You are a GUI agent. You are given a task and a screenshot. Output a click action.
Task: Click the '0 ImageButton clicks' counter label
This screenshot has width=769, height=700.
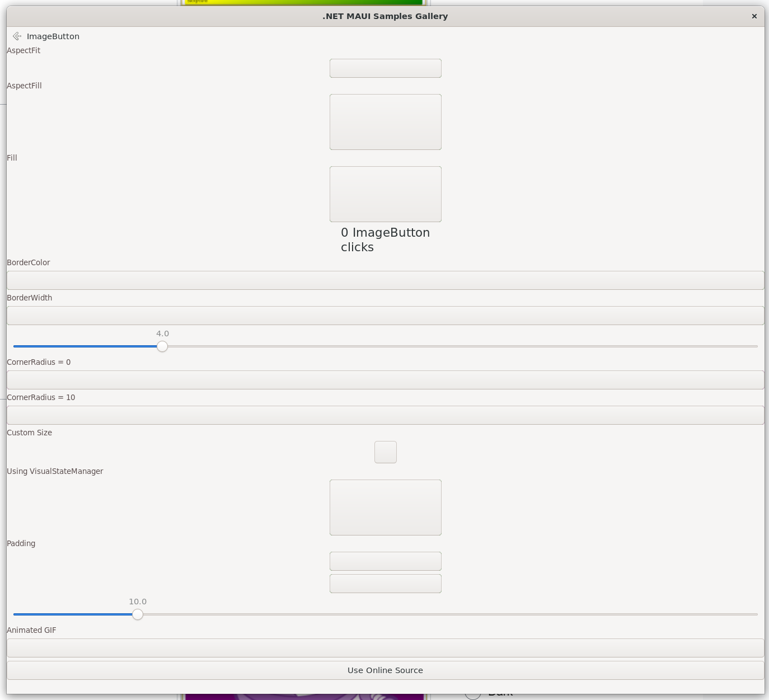(385, 240)
